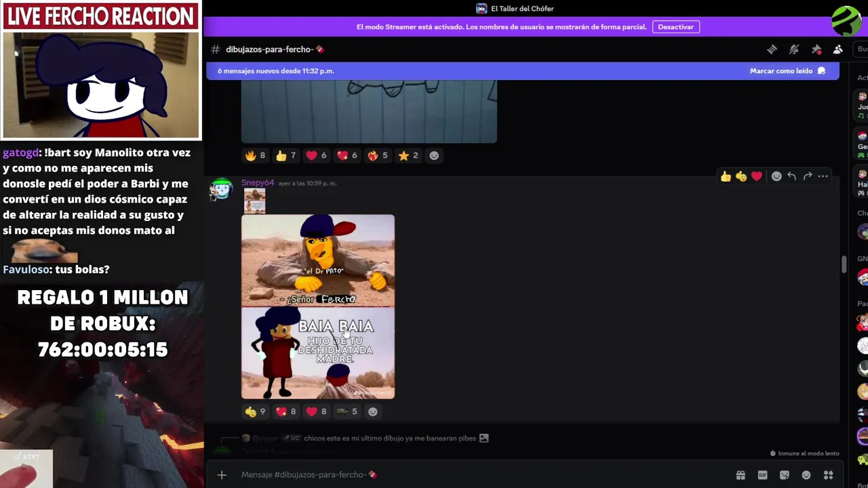
Task: Click the reply arrow on Snepy64's message
Action: [x=791, y=176]
